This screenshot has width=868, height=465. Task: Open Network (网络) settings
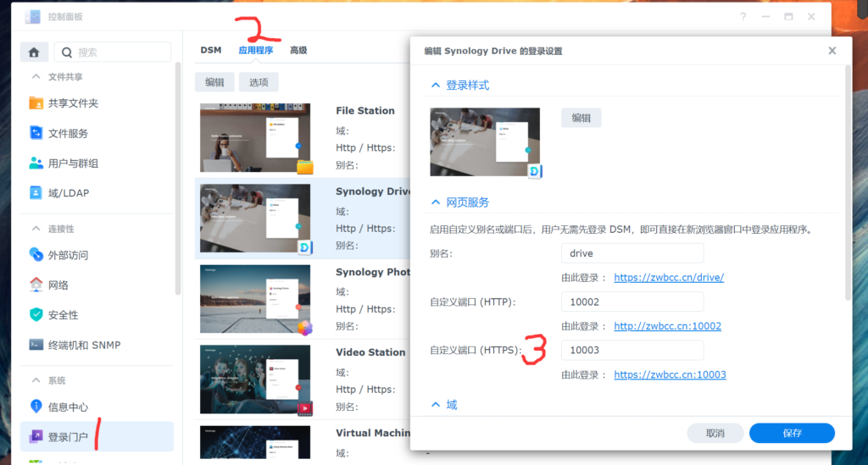tap(58, 285)
